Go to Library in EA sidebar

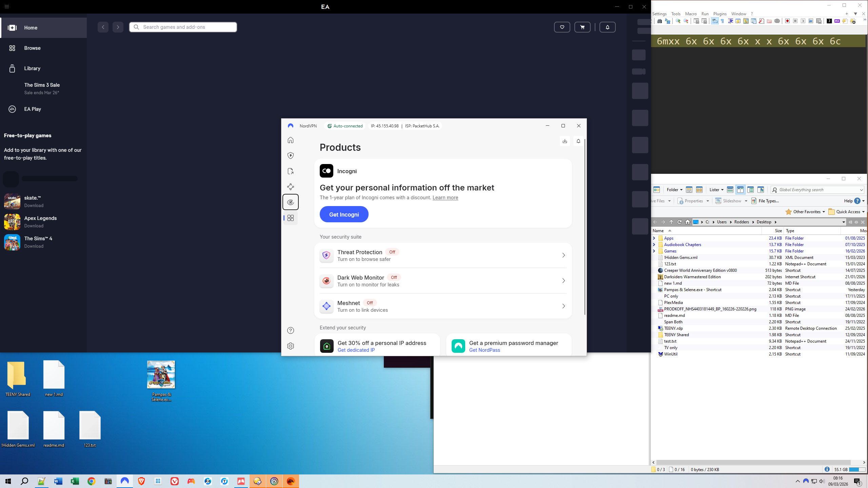point(32,68)
